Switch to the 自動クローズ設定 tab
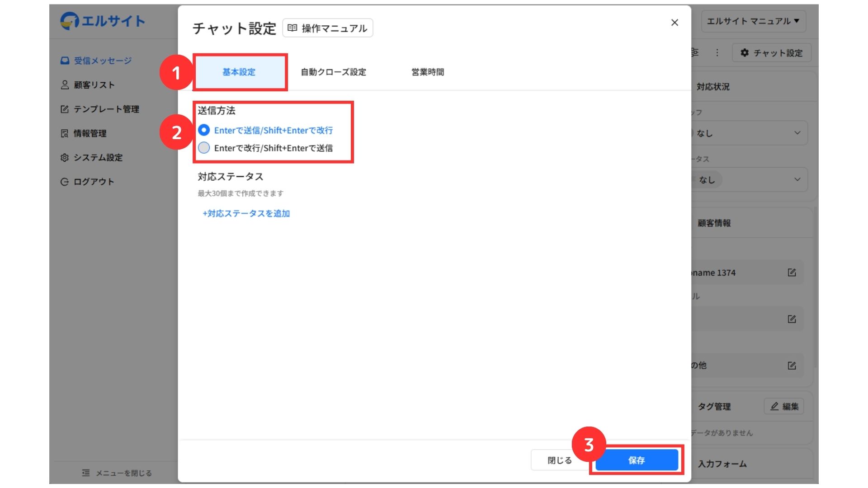 [333, 72]
